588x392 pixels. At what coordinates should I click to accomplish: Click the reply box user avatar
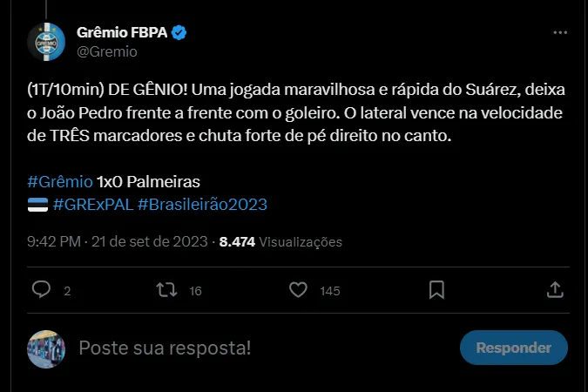click(47, 348)
